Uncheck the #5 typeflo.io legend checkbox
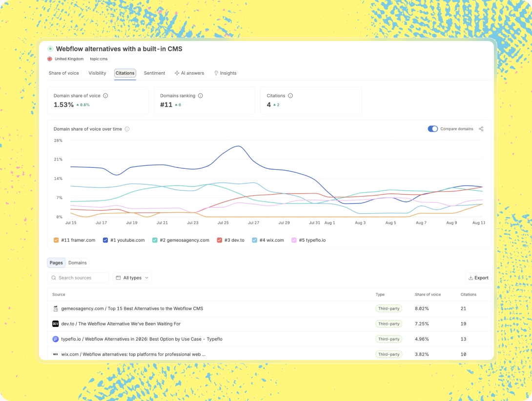532x401 pixels. click(x=294, y=240)
